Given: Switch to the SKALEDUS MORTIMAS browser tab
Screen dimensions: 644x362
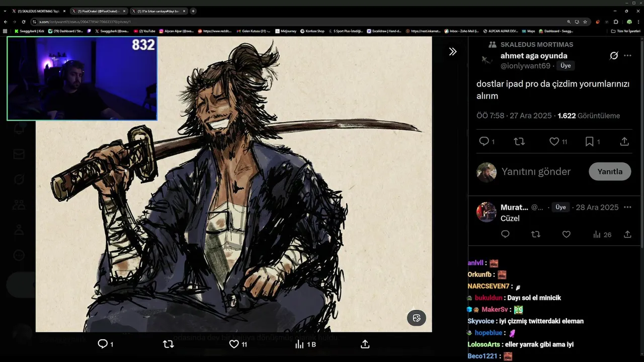Looking at the screenshot, I should coord(38,11).
